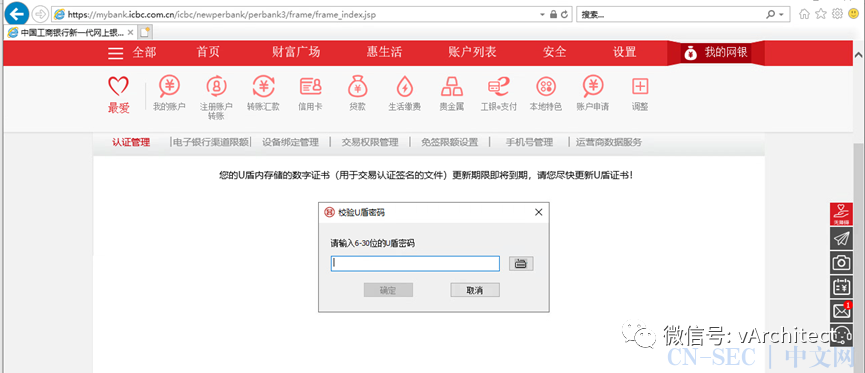Click the U盾 password input field
Screen dimensions: 865x373
[x=415, y=264]
